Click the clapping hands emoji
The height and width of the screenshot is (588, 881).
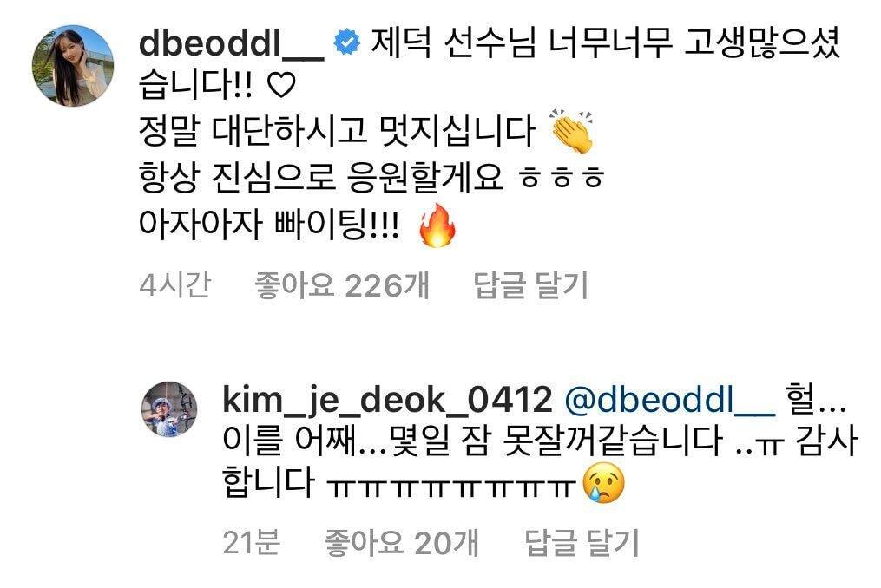click(571, 131)
